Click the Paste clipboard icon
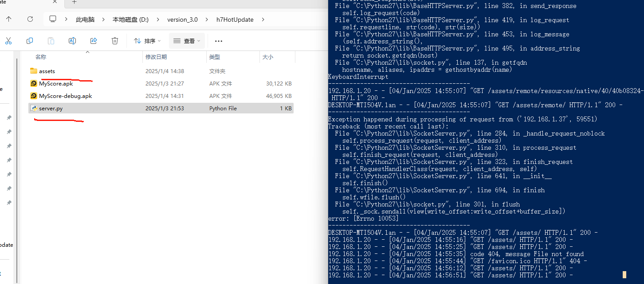The width and height of the screenshot is (644, 284). (x=51, y=41)
